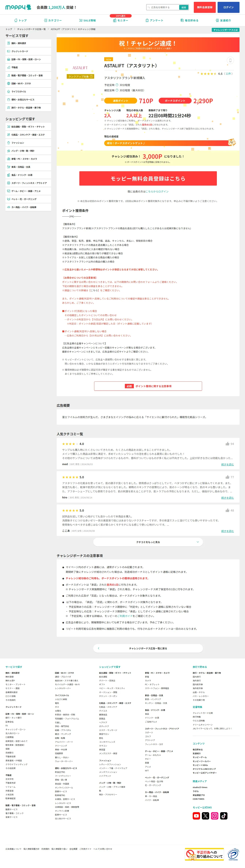Open the カテゴリー navigation tab

point(53,20)
